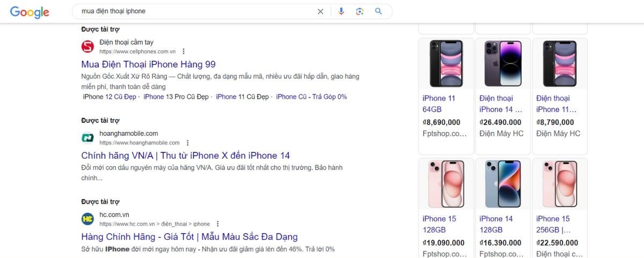The width and height of the screenshot is (644, 258).
Task: Click the https://www.cellphones.com.vn URL text
Action: [137, 51]
